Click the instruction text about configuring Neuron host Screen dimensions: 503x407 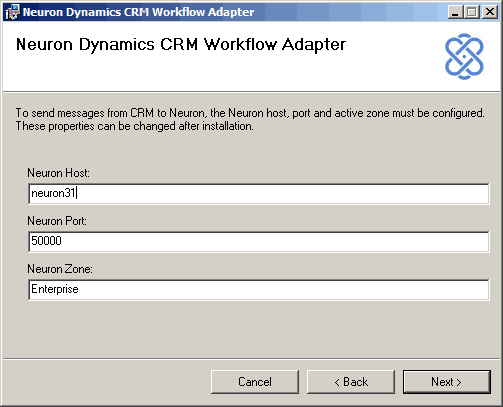(x=250, y=120)
